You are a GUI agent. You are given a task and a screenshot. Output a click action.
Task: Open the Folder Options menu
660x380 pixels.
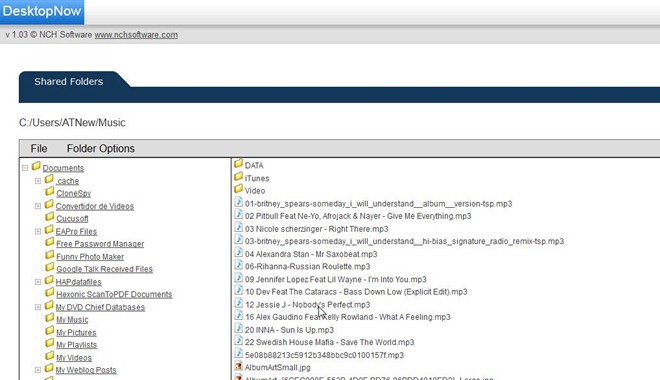coord(101,149)
